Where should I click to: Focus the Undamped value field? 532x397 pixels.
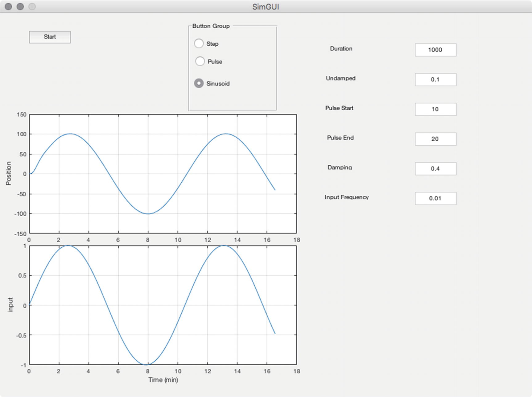click(x=435, y=80)
